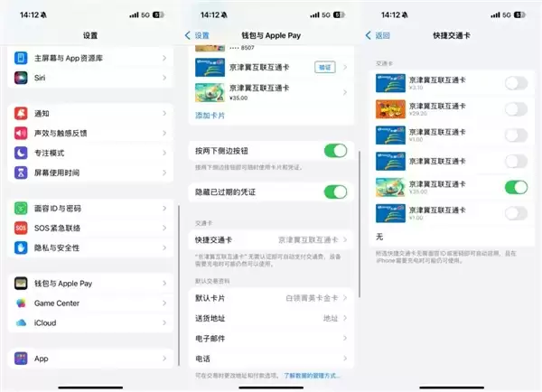
Task: Tap the green 面容ID与密码 icon
Action: [x=22, y=208]
